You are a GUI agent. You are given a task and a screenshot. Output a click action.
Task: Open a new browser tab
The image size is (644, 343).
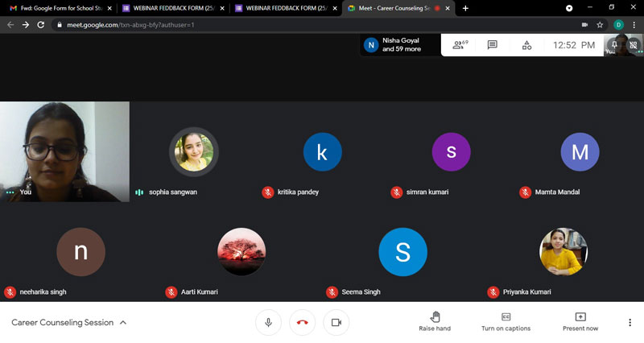click(x=465, y=8)
